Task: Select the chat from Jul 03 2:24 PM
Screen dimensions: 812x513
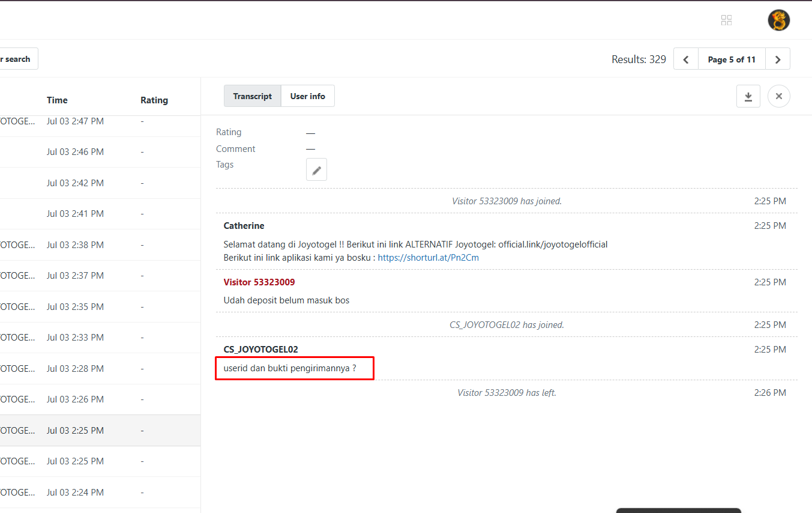Action: (x=100, y=493)
